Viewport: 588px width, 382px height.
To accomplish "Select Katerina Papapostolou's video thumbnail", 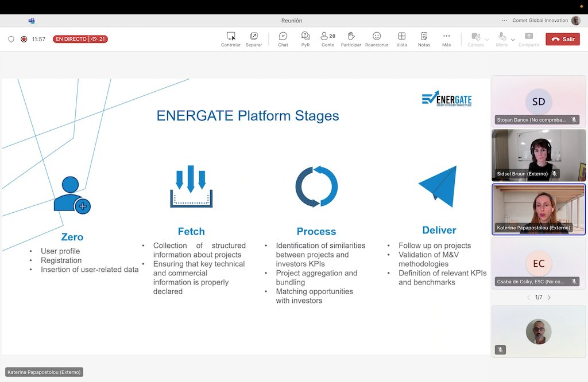I will click(x=538, y=209).
